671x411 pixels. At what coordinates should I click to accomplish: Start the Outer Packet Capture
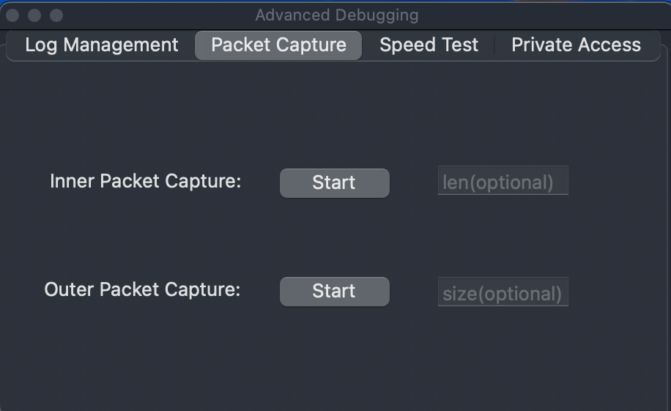click(x=334, y=291)
